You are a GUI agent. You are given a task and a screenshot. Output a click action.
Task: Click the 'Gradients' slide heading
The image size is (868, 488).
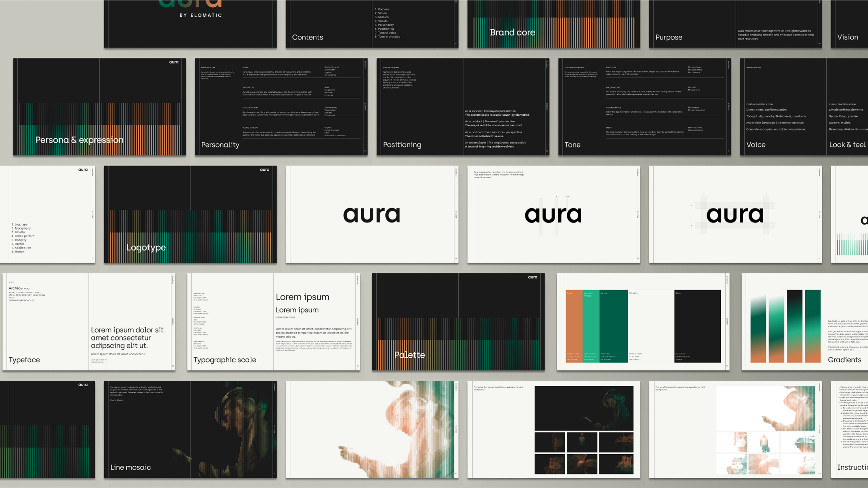pyautogui.click(x=844, y=360)
